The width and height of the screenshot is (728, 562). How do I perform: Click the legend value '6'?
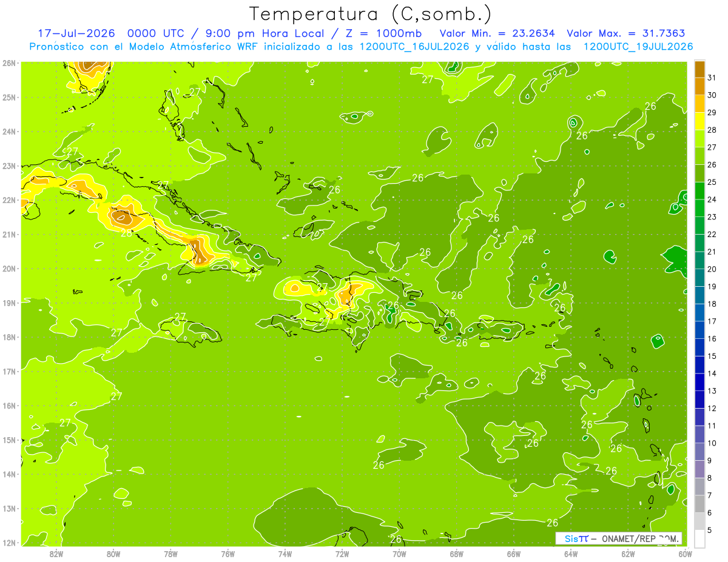point(710,513)
